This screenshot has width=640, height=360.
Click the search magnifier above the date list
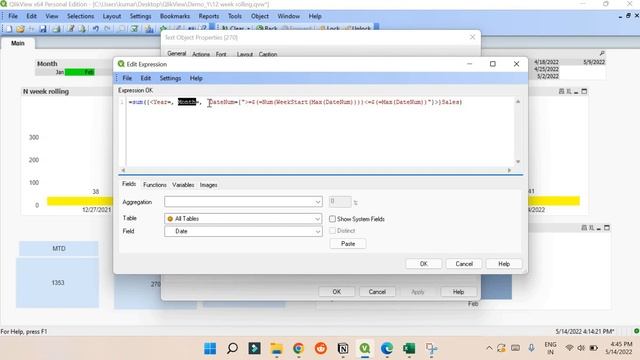(602, 53)
